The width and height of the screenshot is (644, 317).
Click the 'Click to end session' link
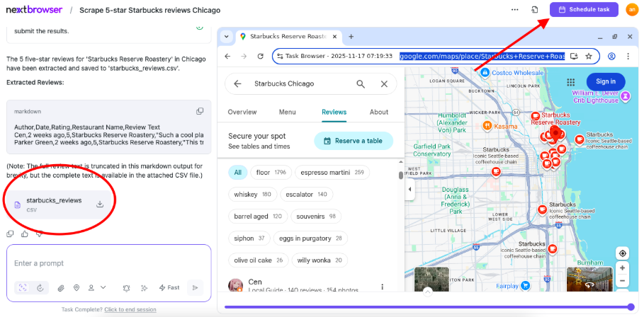point(130,310)
